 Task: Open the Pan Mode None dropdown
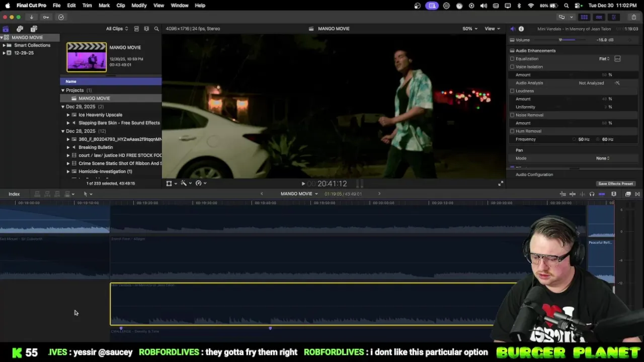click(x=603, y=158)
